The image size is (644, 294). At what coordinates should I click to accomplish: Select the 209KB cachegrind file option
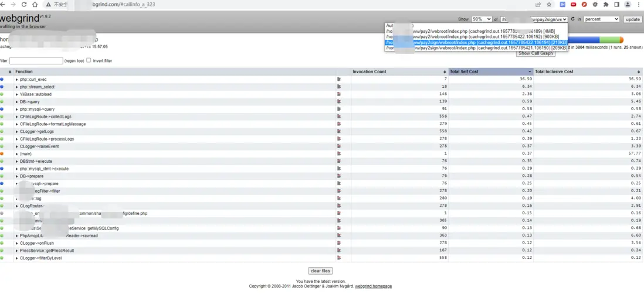tap(476, 48)
